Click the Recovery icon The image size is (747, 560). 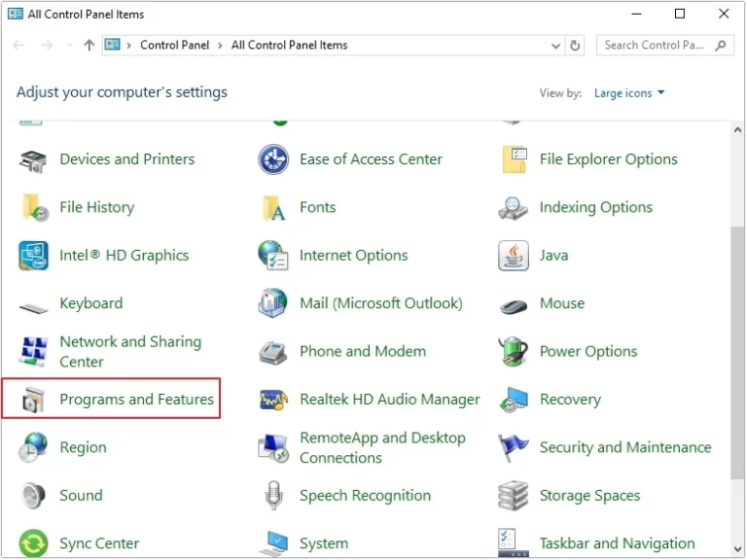point(514,400)
